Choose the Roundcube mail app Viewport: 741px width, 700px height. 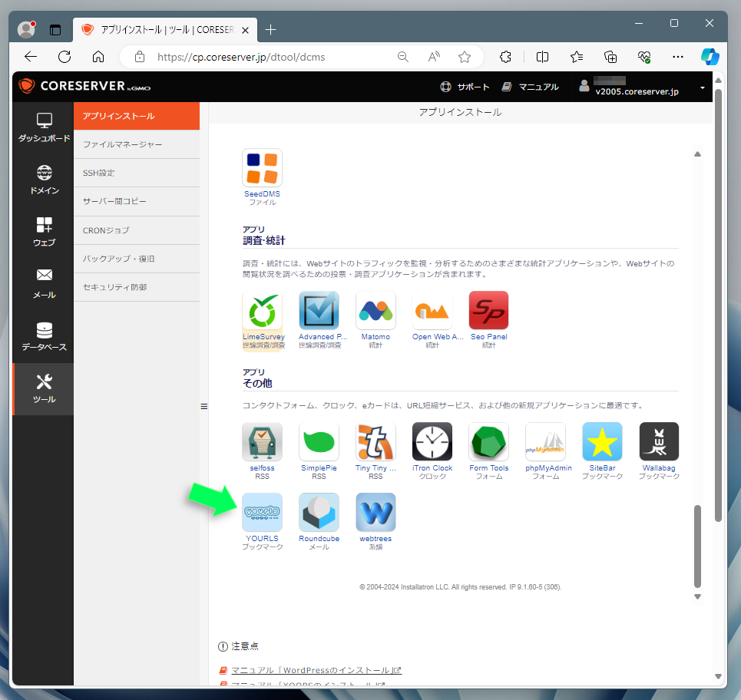click(319, 513)
